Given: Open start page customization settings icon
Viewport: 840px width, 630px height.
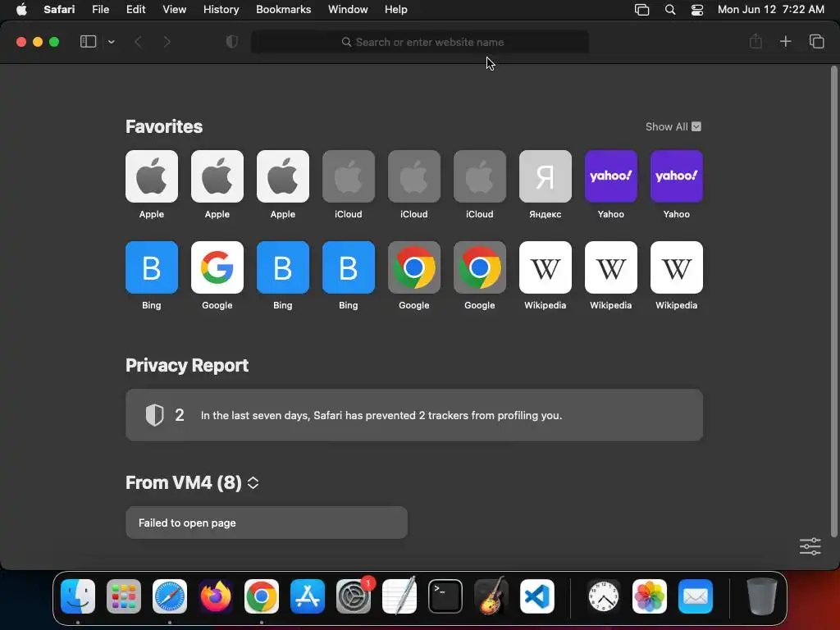Looking at the screenshot, I should 810,546.
